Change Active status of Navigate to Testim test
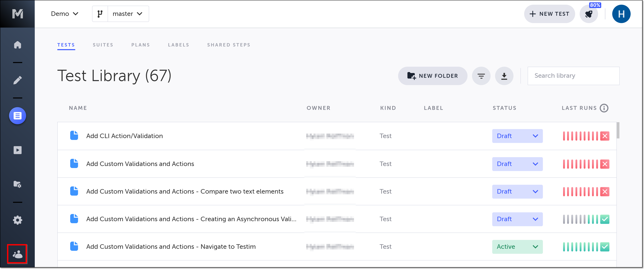 517,246
